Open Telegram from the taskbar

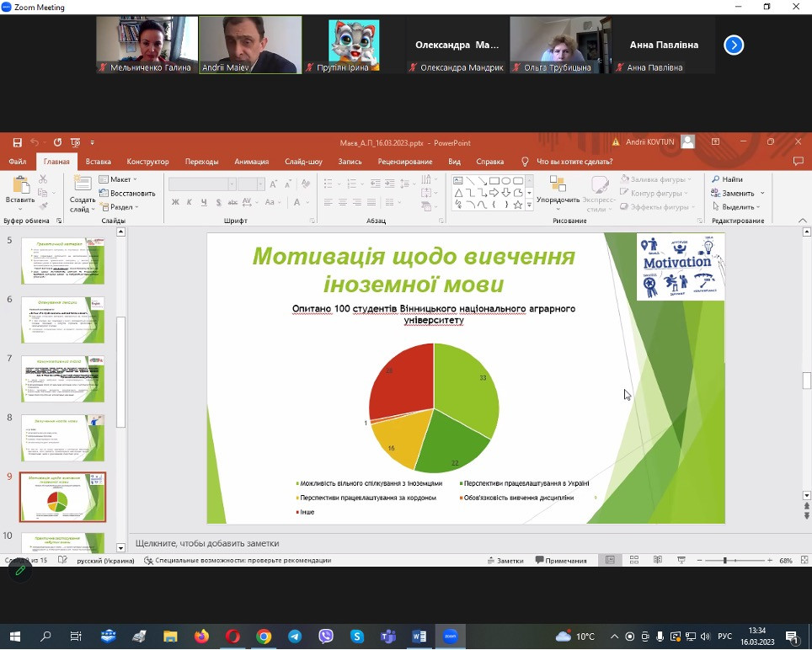click(x=295, y=637)
